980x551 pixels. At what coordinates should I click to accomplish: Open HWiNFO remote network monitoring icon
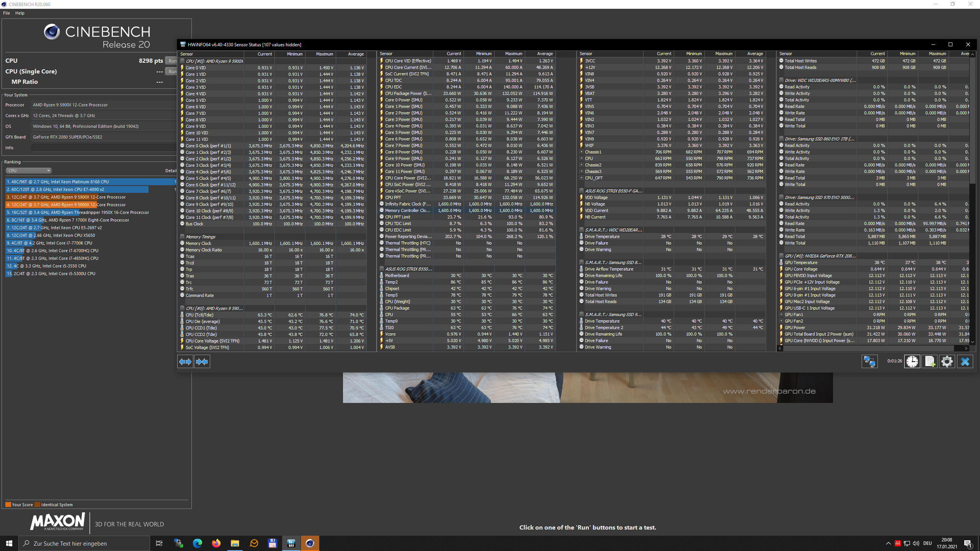click(x=869, y=362)
